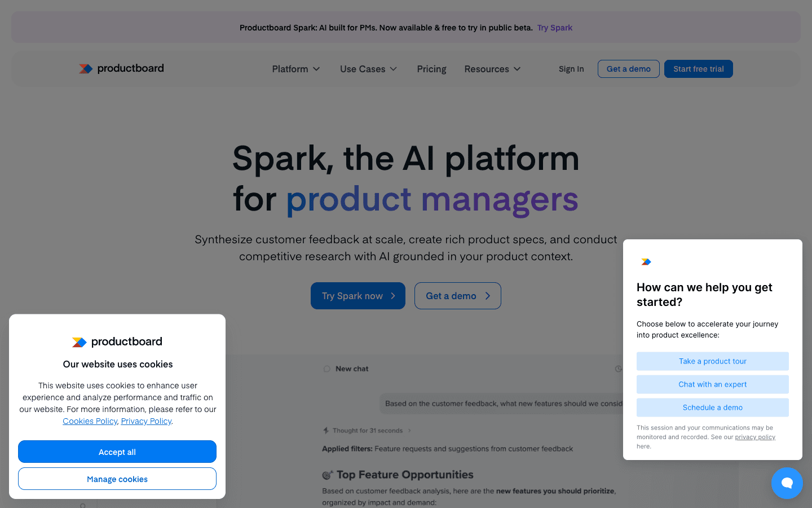The width and height of the screenshot is (812, 508).
Task: Click the Productboard logo in the help widget
Action: click(646, 261)
